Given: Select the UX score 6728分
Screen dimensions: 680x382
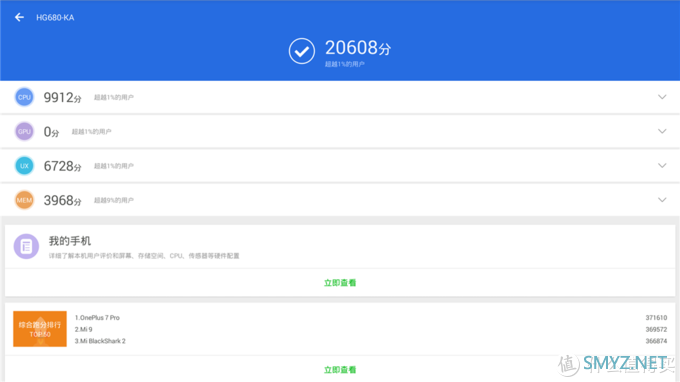Looking at the screenshot, I should [62, 166].
